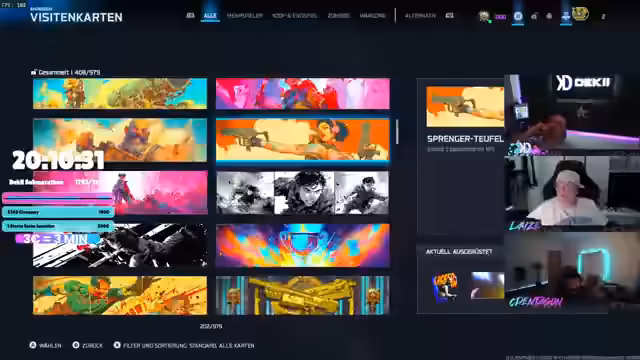Switch to the ALLE tab

coord(210,16)
